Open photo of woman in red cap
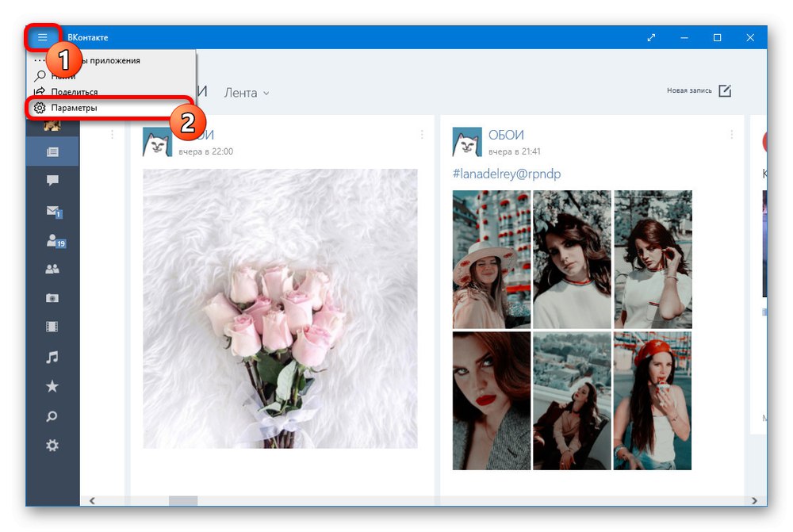Image resolution: width=793 pixels, height=532 pixels. [653, 400]
